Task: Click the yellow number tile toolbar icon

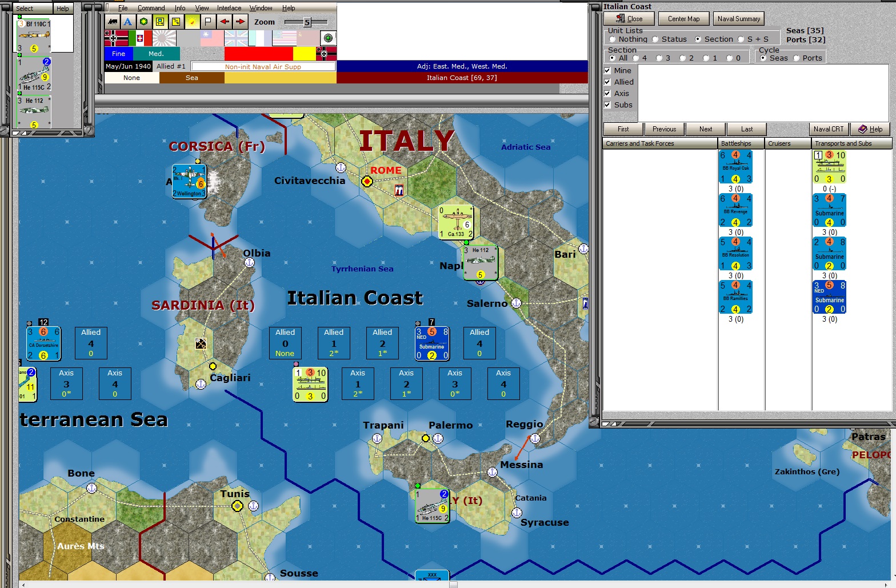Action: (x=176, y=22)
